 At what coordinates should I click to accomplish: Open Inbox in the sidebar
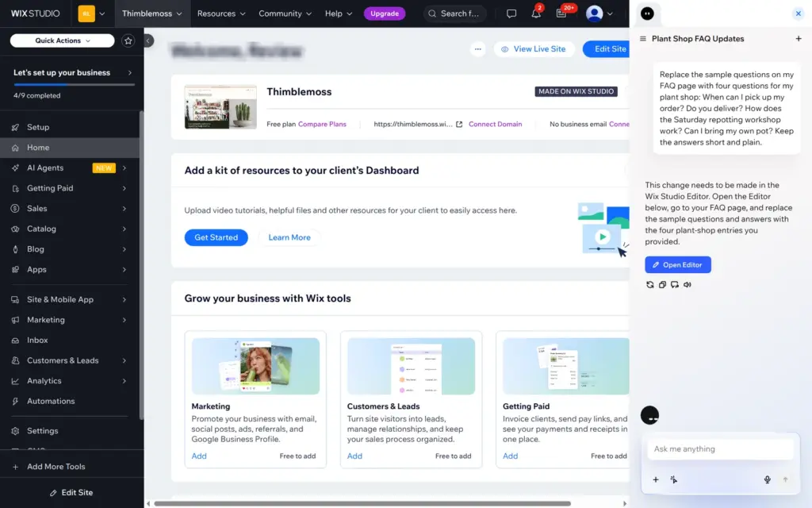coord(70,340)
